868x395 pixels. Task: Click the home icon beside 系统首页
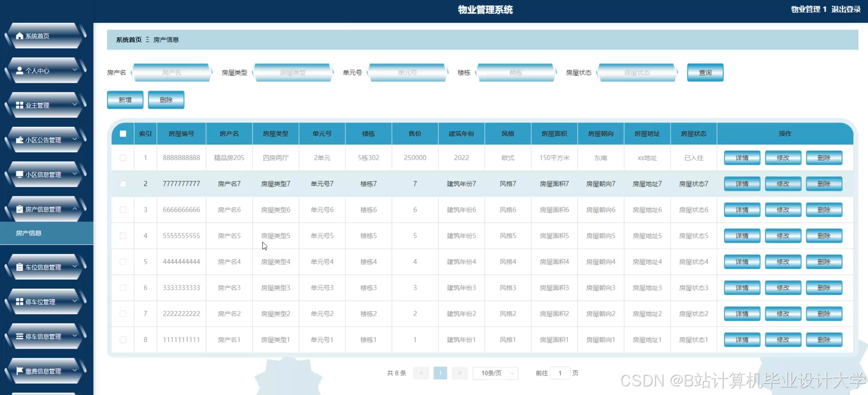coord(20,36)
